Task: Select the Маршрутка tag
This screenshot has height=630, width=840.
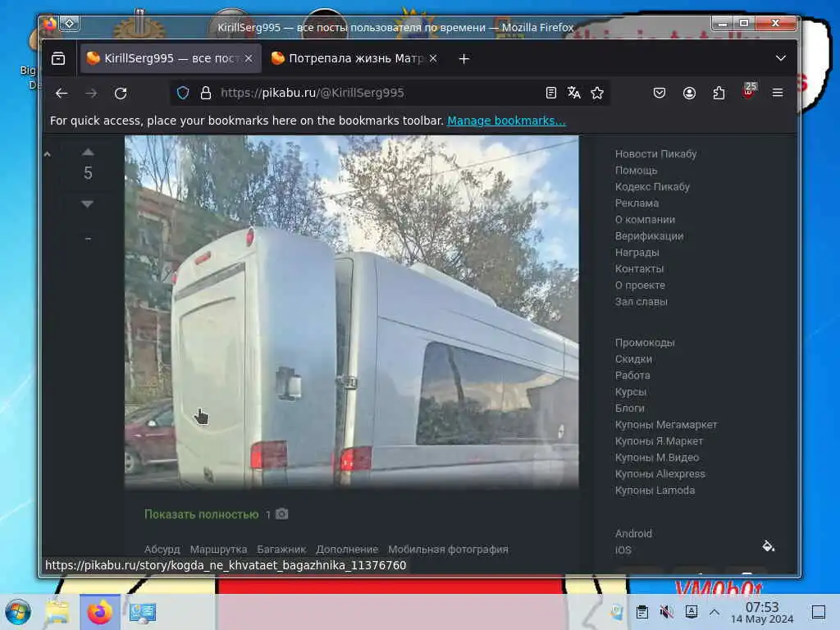Action: pos(218,549)
